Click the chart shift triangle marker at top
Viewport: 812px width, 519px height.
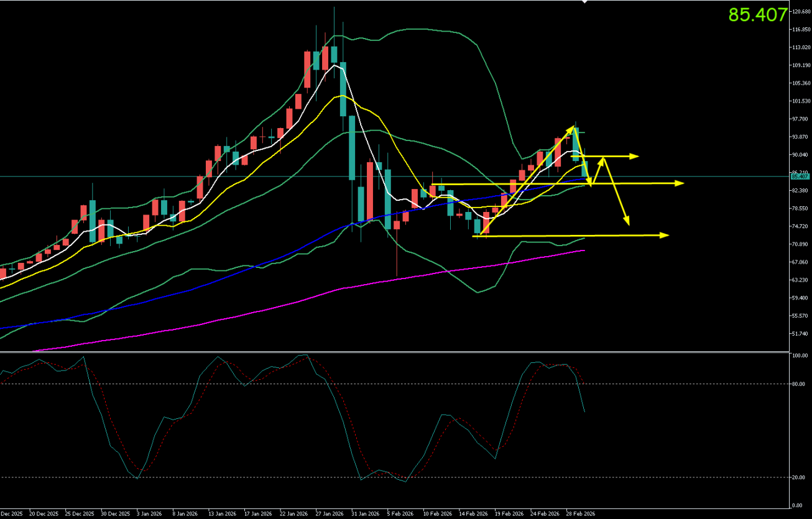583,2
